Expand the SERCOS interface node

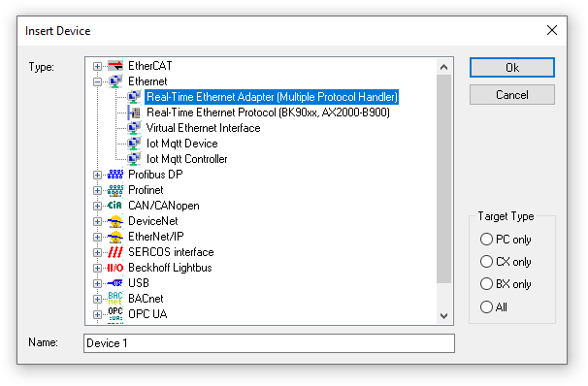(97, 252)
